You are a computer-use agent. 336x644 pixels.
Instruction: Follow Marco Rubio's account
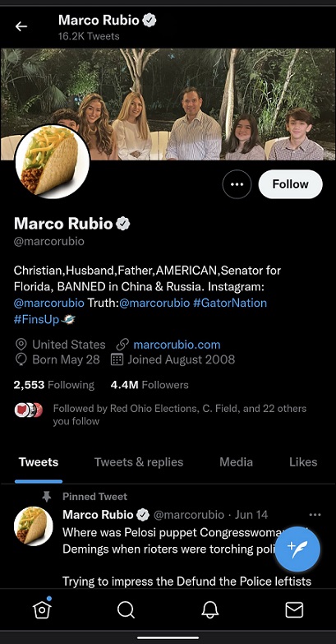291,184
